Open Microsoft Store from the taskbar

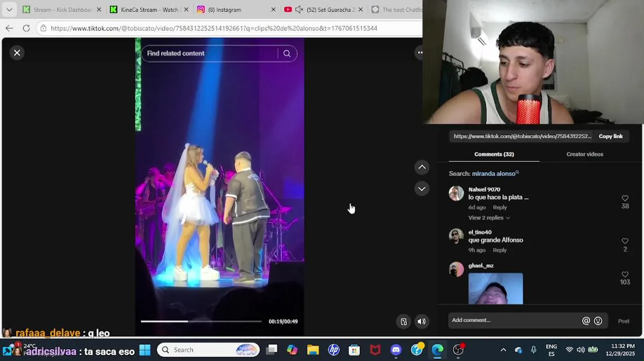(354, 350)
